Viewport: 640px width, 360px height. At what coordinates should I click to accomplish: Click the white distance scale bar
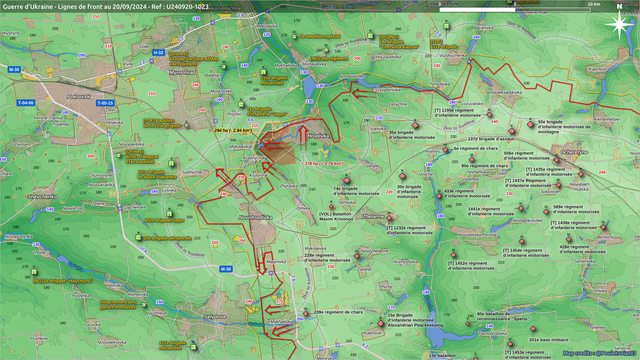(477, 10)
